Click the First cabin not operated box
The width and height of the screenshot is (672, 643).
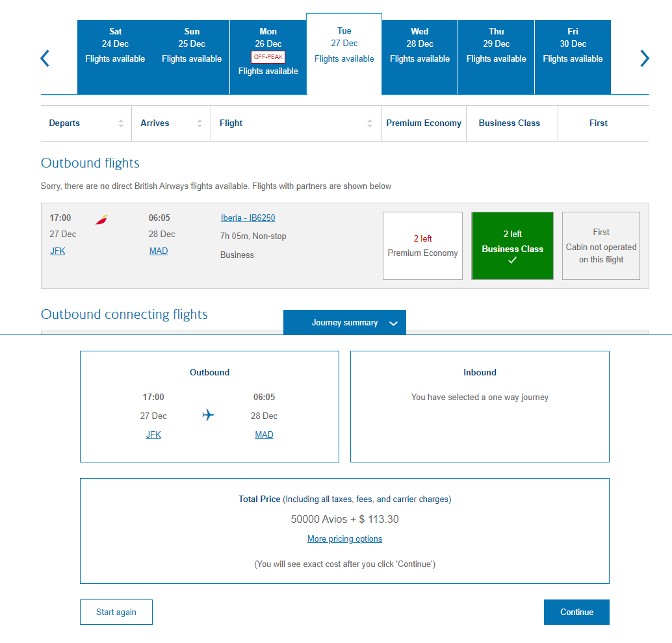tap(601, 246)
